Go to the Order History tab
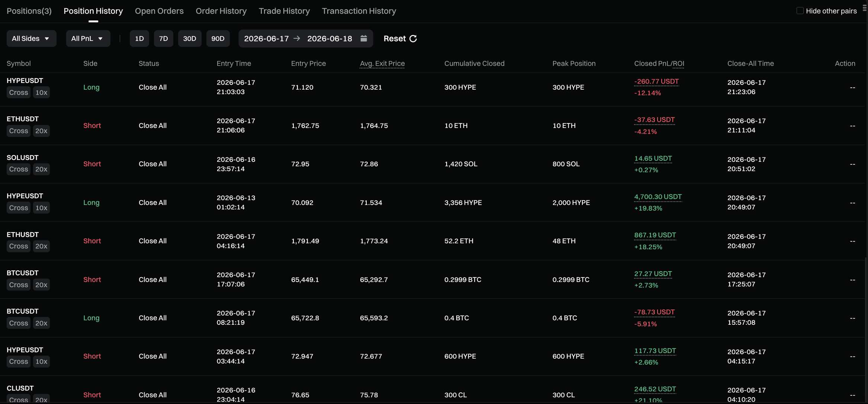Viewport: 868px width, 404px height. pos(221,11)
